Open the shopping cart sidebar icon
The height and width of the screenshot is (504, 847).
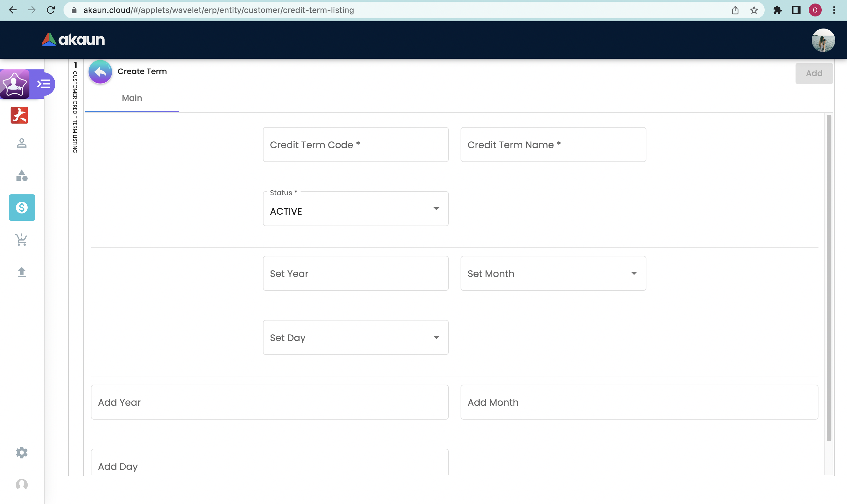pyautogui.click(x=22, y=240)
